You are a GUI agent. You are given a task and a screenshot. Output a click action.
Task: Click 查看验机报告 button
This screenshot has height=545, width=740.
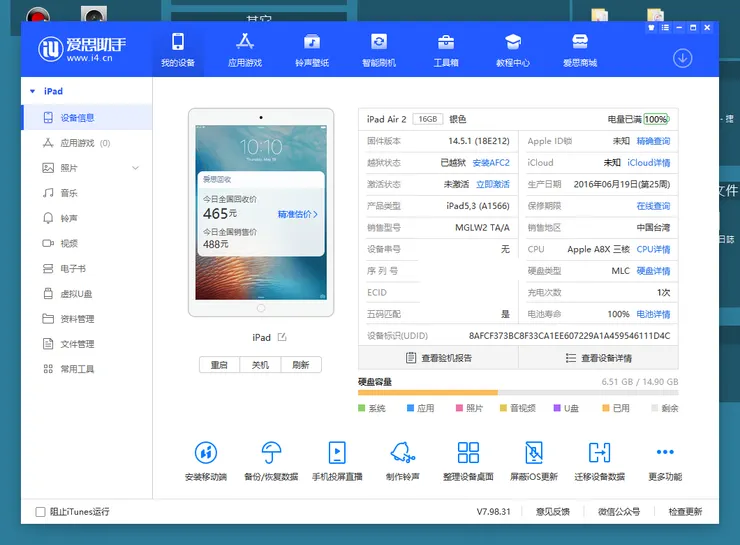438,358
